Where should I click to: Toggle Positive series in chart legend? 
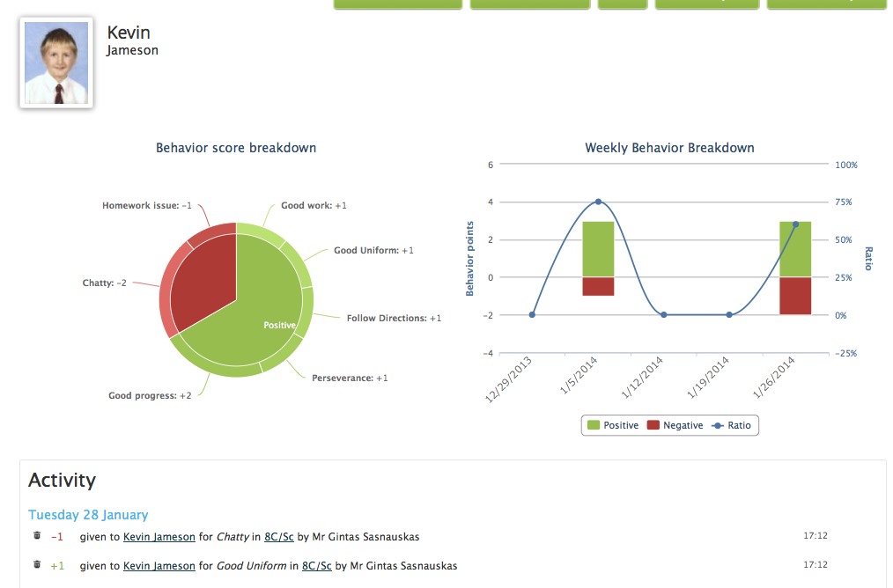(x=613, y=425)
